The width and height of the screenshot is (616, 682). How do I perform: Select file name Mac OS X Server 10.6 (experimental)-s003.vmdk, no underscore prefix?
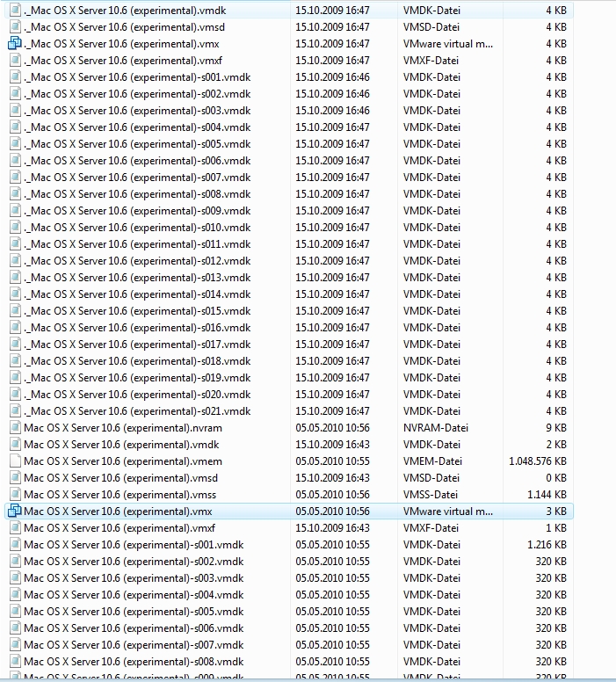pos(134,578)
